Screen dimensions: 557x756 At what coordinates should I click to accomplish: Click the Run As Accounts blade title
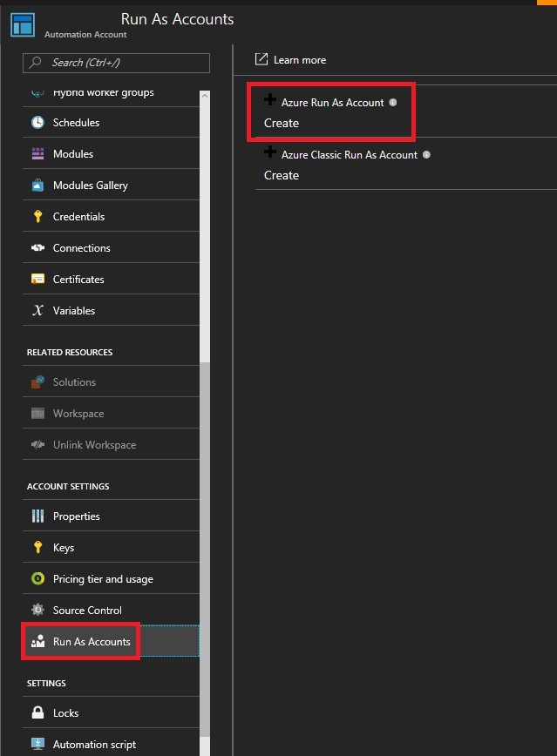(177, 19)
